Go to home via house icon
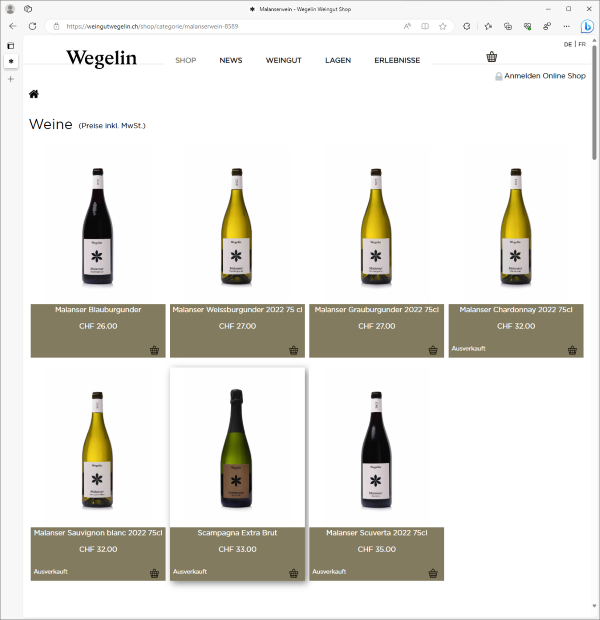Screen dimensions: 600x620 (34, 94)
